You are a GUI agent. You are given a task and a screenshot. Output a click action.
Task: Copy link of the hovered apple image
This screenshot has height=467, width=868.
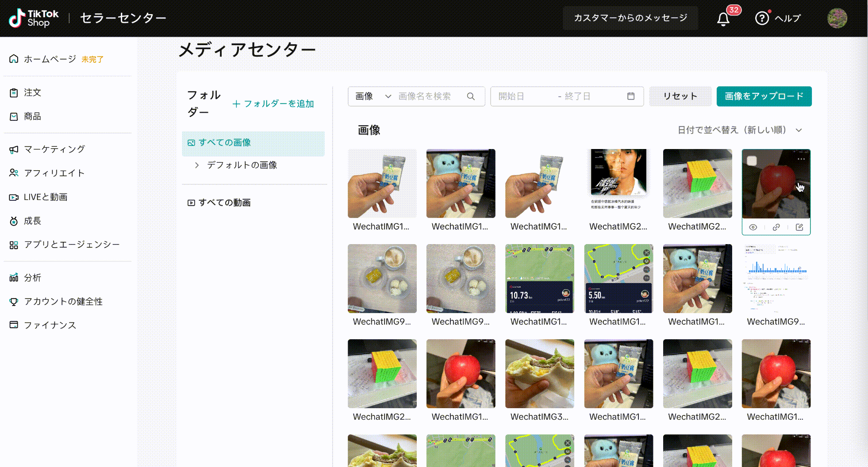(x=776, y=227)
